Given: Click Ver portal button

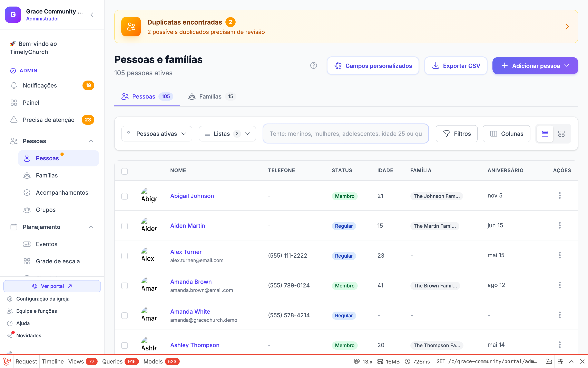Looking at the screenshot, I should 52,286.
